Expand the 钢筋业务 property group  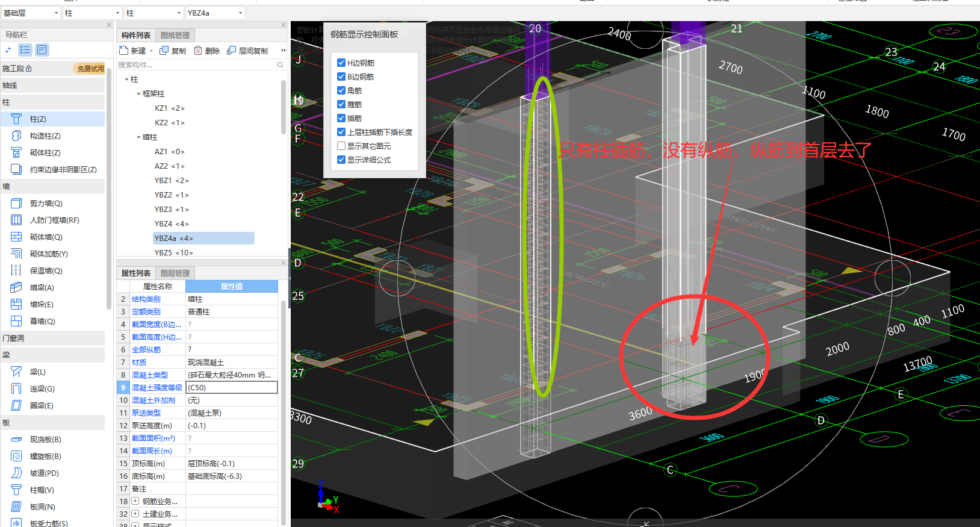pos(135,501)
